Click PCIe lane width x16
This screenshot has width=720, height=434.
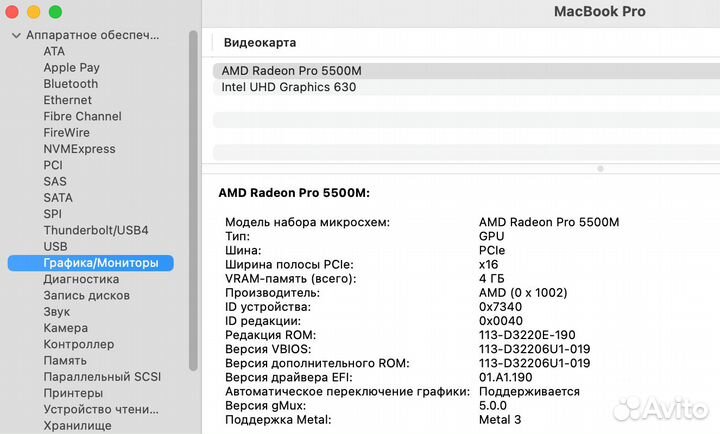(x=489, y=265)
